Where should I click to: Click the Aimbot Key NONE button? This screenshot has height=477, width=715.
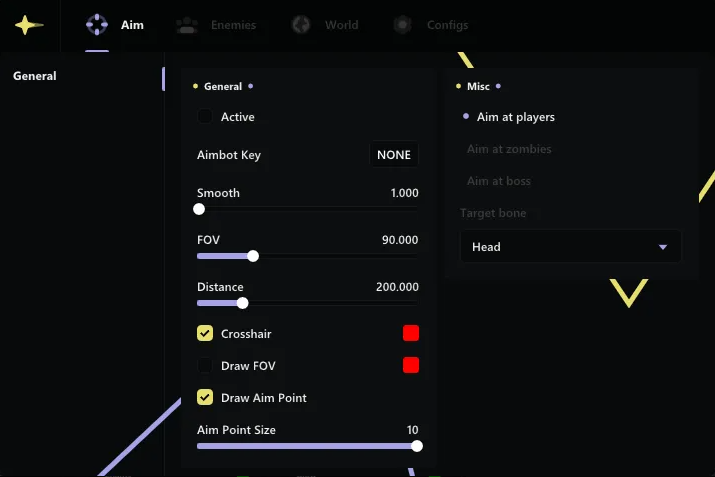click(x=394, y=155)
